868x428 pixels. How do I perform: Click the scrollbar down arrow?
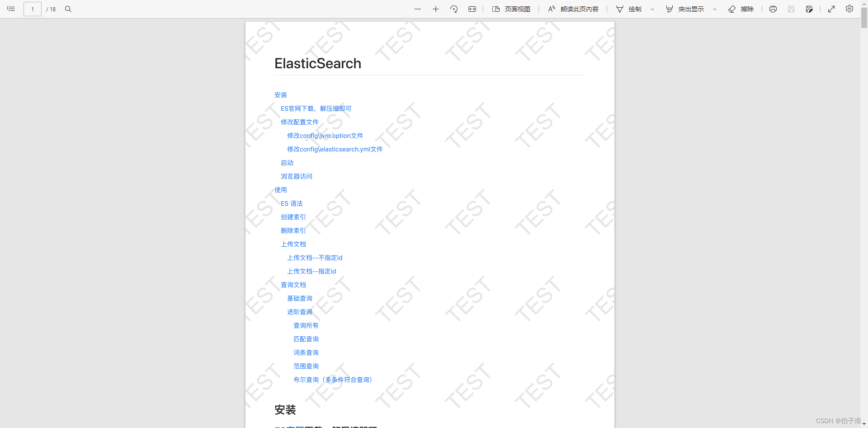(x=864, y=424)
